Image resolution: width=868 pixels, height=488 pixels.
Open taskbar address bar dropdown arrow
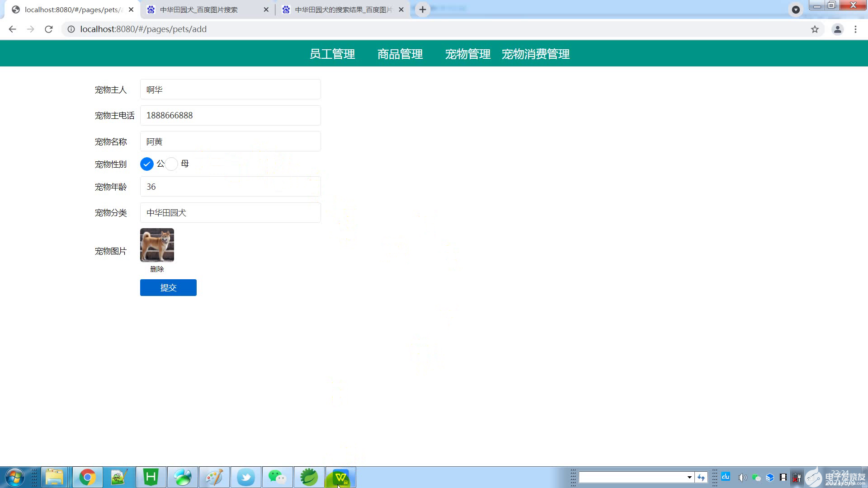689,477
